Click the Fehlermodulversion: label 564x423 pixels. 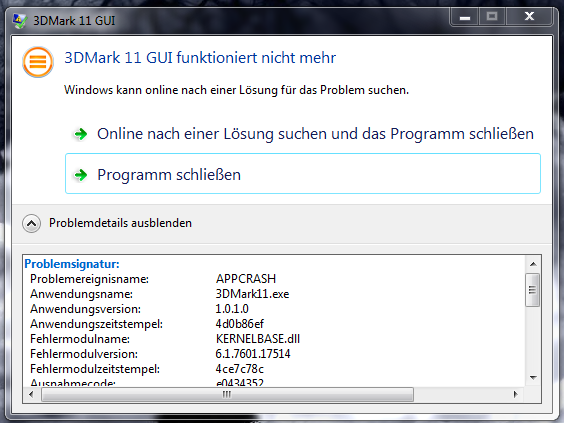coord(84,354)
